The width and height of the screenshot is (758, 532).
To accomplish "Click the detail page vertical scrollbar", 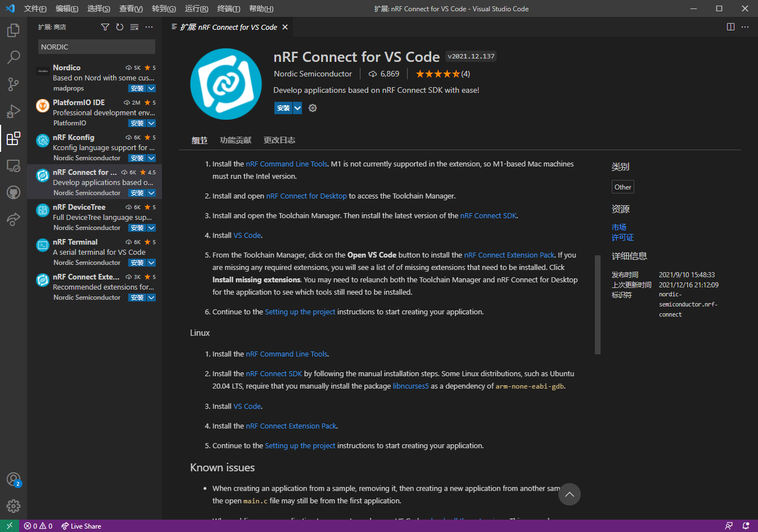I will click(x=598, y=304).
